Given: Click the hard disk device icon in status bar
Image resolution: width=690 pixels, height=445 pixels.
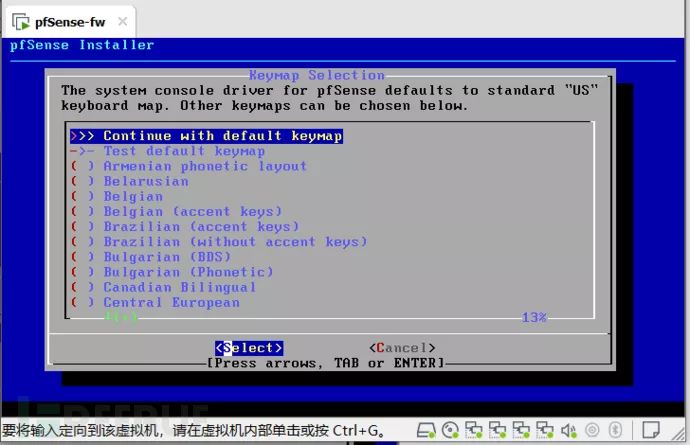Looking at the screenshot, I should tap(426, 430).
